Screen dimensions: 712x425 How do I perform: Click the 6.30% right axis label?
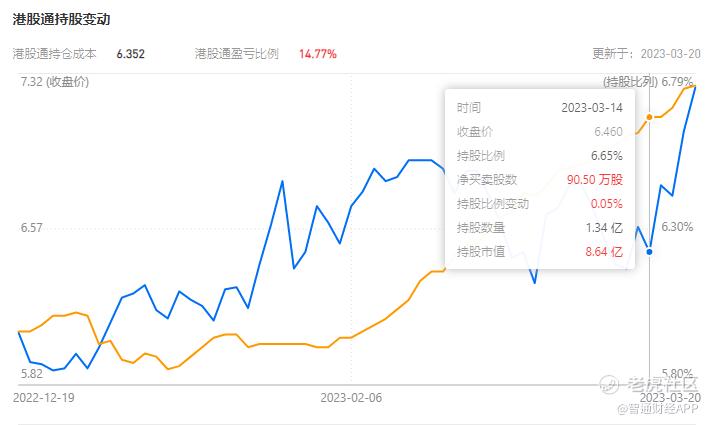[677, 227]
